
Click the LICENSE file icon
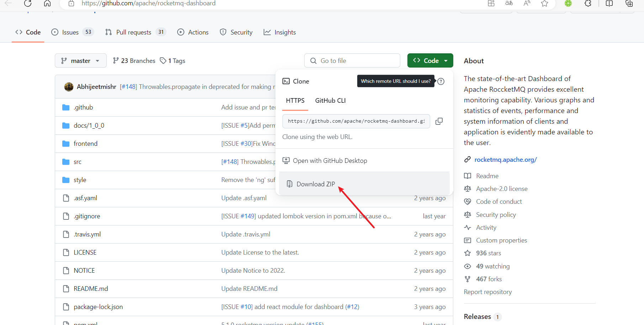pyautogui.click(x=66, y=252)
